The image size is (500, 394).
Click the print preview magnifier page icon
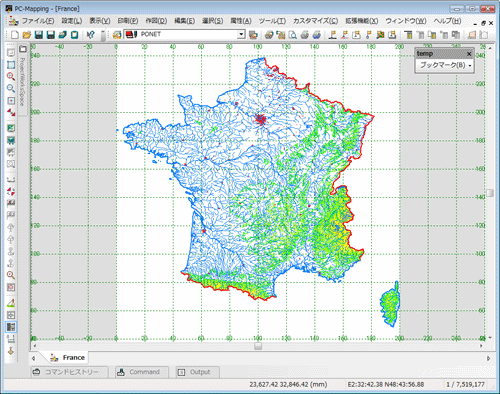click(293, 35)
